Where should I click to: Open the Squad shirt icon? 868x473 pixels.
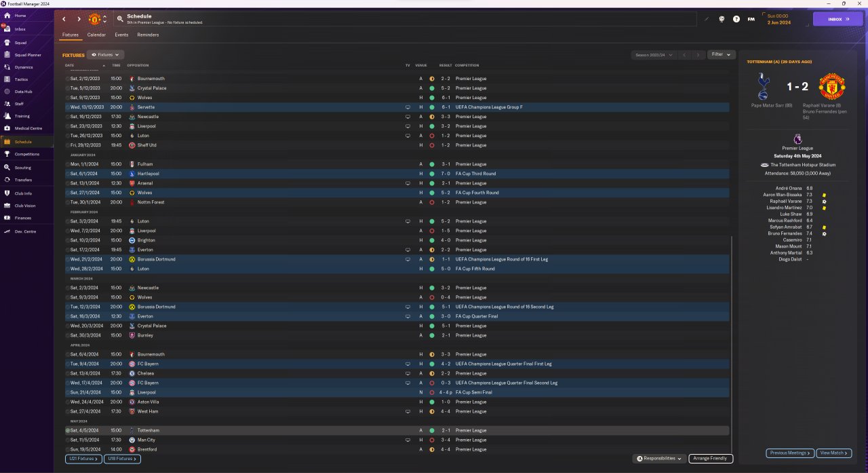coord(7,42)
